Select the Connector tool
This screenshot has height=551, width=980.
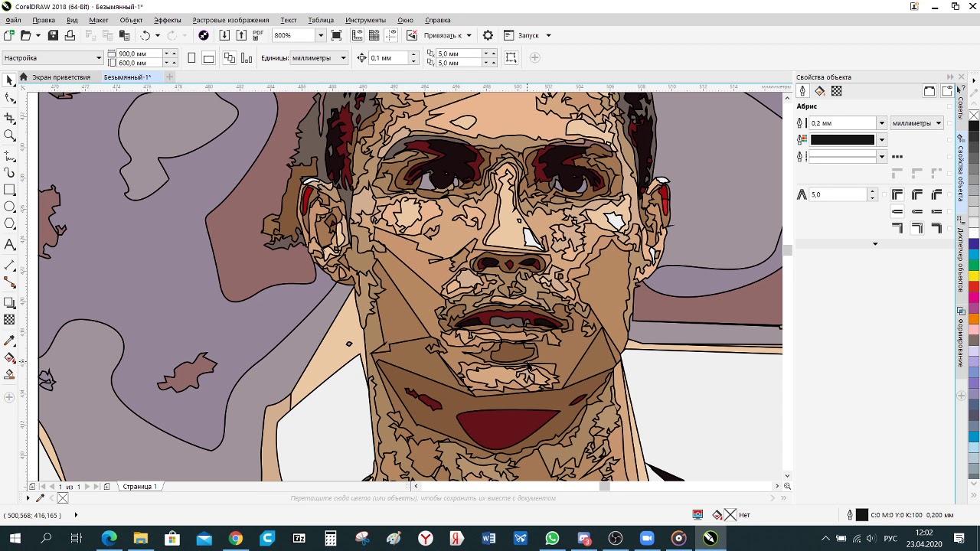pos(9,283)
